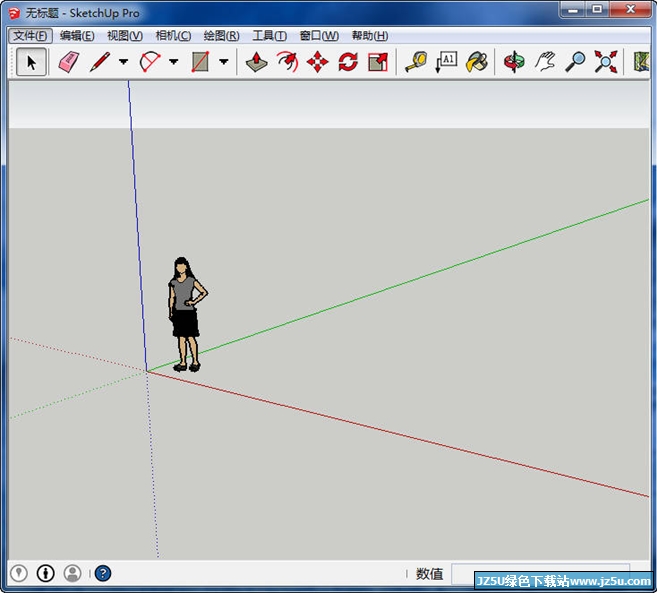Activate the Scale tool

click(x=378, y=62)
